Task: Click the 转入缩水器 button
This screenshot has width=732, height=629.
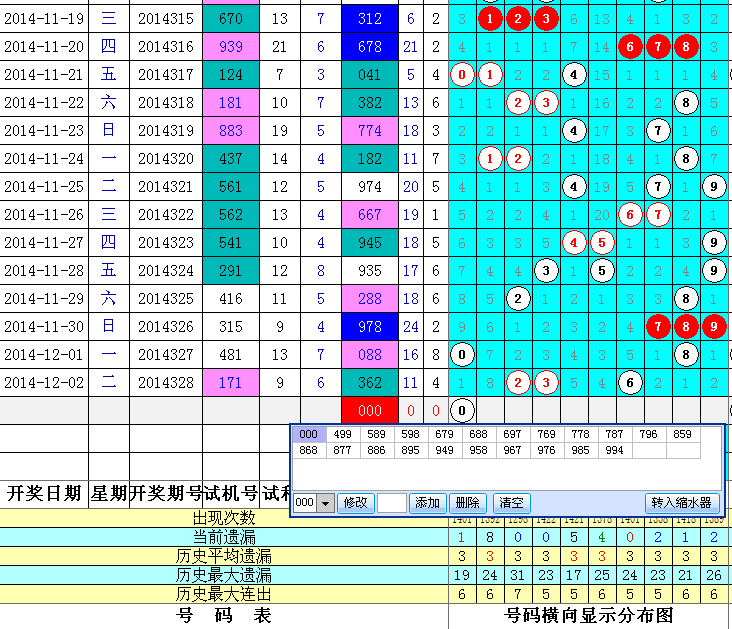Action: click(x=681, y=503)
